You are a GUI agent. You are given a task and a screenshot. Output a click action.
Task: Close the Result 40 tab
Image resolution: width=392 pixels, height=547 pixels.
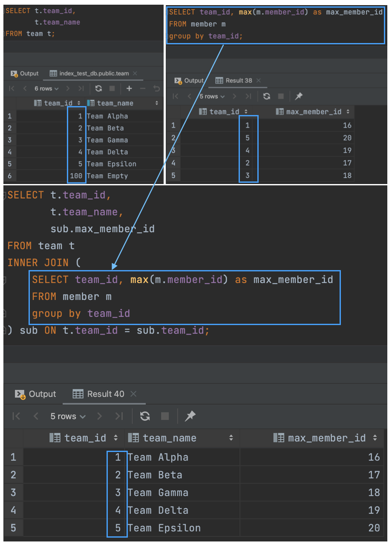[x=133, y=394]
